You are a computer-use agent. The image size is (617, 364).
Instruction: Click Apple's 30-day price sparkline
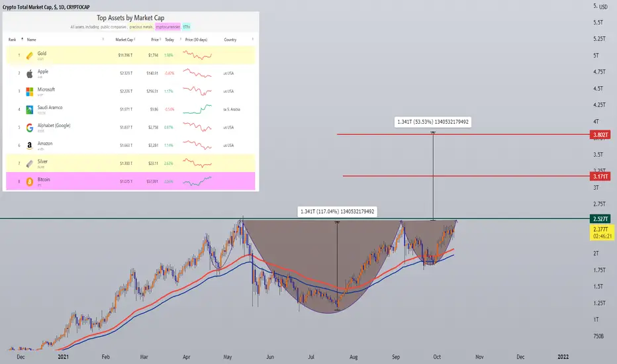(x=197, y=73)
